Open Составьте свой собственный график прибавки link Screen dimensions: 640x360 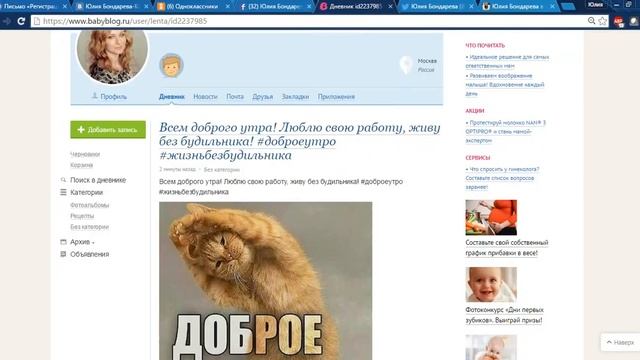tap(507, 248)
